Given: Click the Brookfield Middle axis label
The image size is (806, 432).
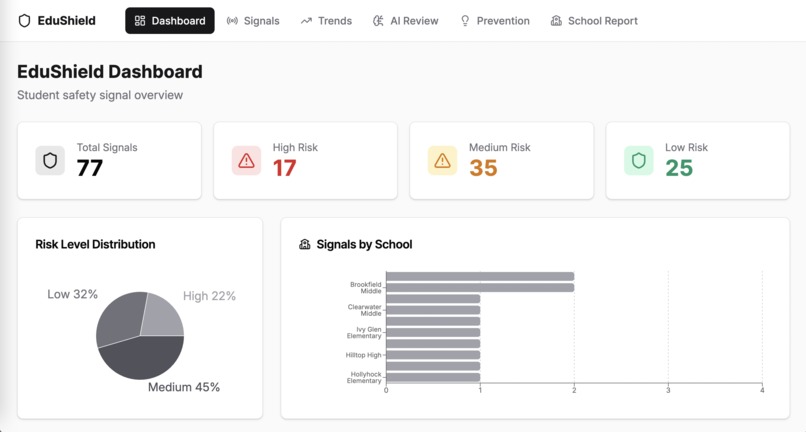Looking at the screenshot, I should pyautogui.click(x=365, y=287).
